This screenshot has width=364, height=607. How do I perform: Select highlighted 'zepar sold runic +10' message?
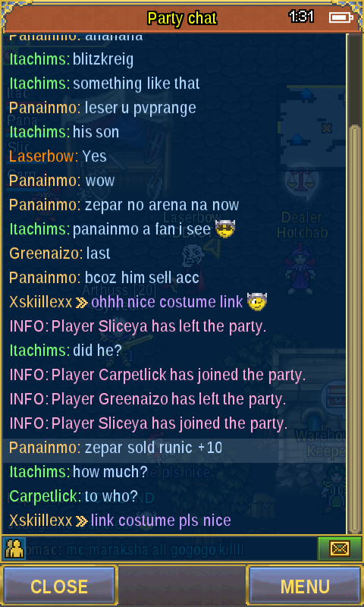(x=174, y=448)
